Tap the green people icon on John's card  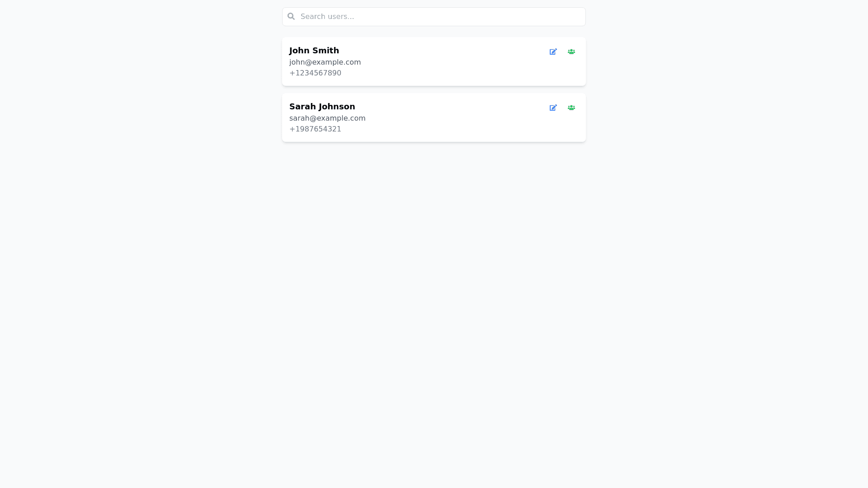(571, 52)
